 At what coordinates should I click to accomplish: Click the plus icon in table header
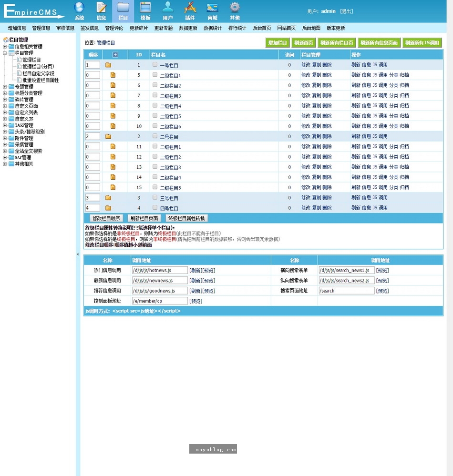tap(115, 55)
